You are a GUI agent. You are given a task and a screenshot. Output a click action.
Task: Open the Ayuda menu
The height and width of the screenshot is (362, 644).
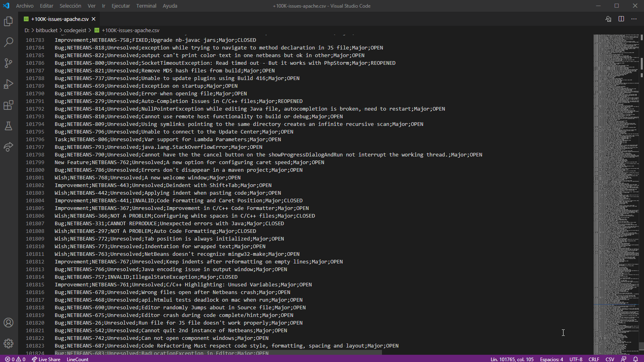(x=170, y=6)
